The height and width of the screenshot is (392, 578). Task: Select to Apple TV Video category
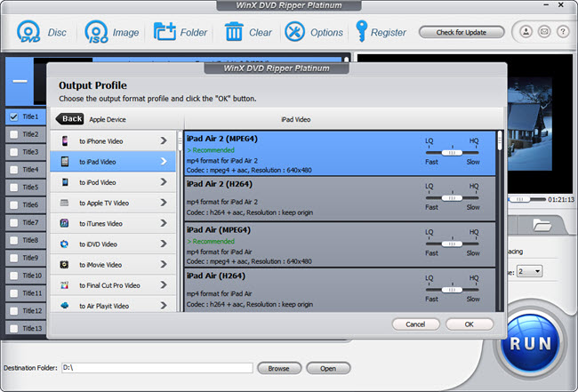point(113,203)
